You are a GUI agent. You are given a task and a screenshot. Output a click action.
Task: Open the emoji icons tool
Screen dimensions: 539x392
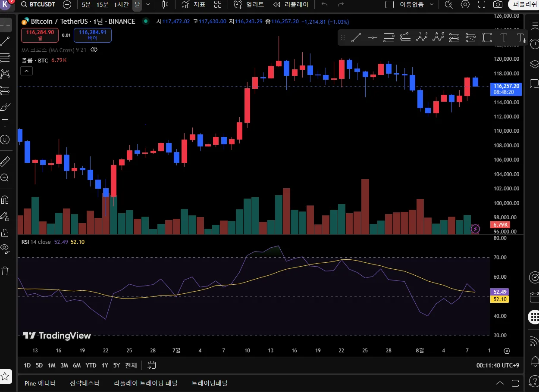coord(5,140)
